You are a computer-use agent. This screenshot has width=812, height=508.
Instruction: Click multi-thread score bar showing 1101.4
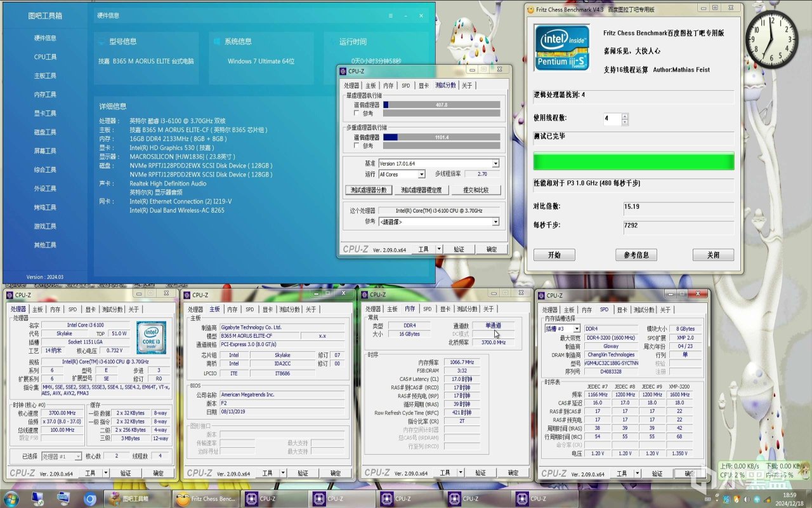coord(442,137)
